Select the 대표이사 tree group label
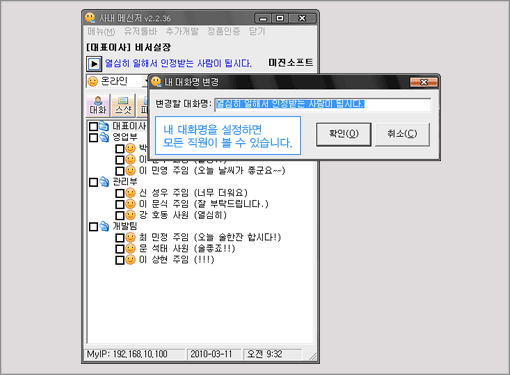 tap(129, 126)
